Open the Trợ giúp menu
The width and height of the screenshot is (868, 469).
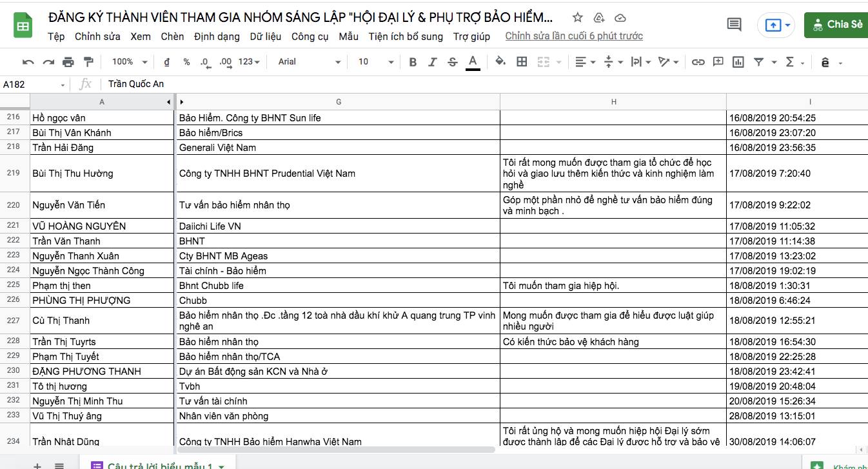[471, 36]
